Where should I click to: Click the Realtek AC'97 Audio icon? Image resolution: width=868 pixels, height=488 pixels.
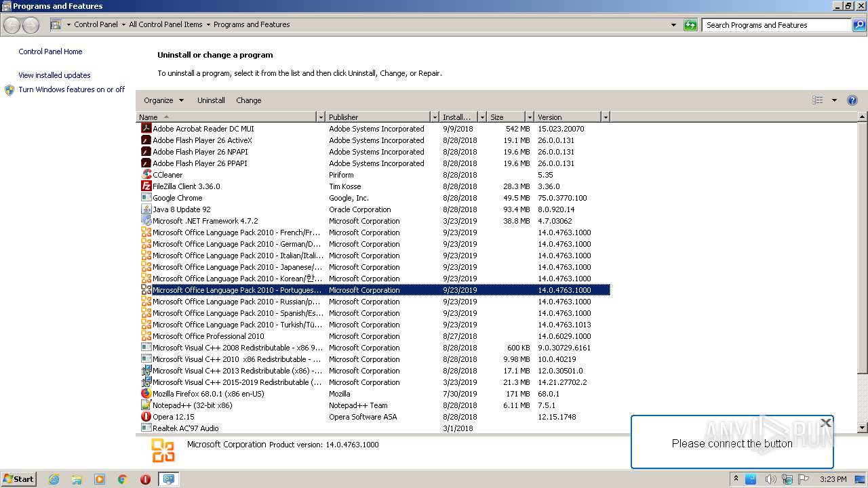tap(146, 428)
